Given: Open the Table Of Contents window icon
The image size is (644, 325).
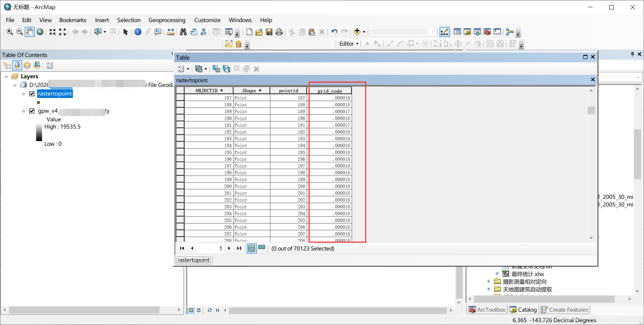Looking at the screenshot, I should [457, 32].
